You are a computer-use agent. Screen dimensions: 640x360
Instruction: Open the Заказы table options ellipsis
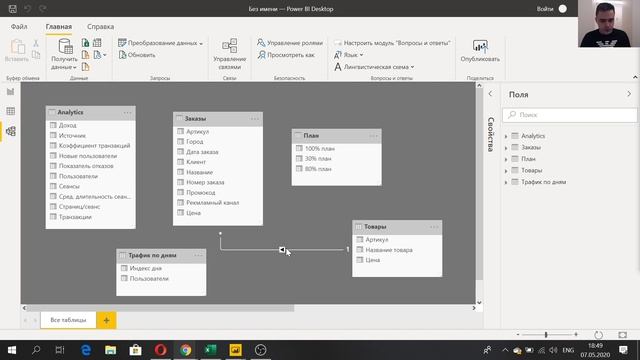click(x=255, y=119)
